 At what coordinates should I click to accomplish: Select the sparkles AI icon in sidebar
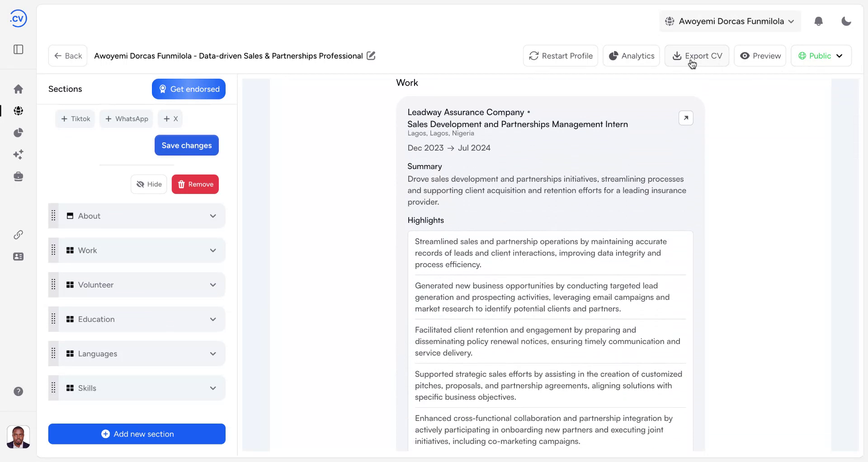pyautogui.click(x=18, y=154)
